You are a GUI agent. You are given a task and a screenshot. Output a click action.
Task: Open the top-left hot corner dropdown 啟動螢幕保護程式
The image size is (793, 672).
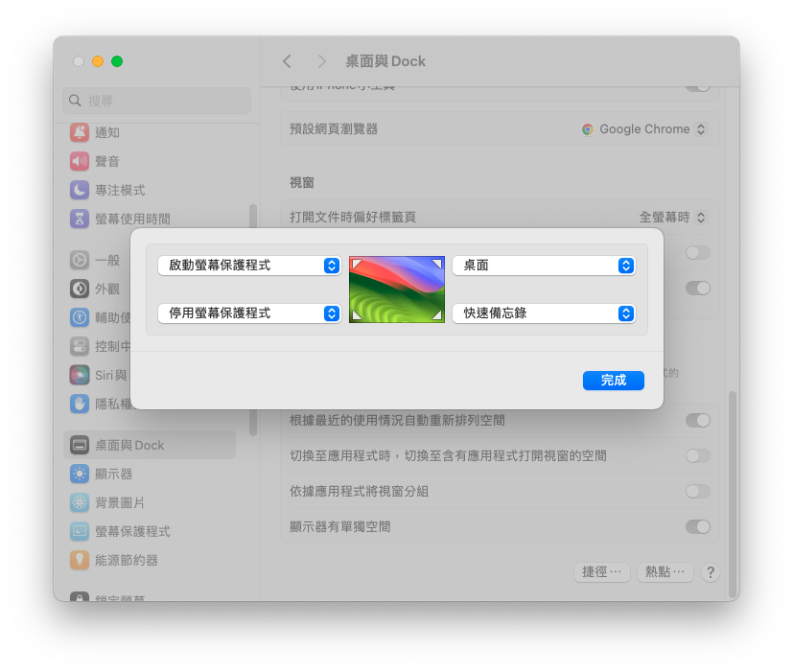click(249, 266)
